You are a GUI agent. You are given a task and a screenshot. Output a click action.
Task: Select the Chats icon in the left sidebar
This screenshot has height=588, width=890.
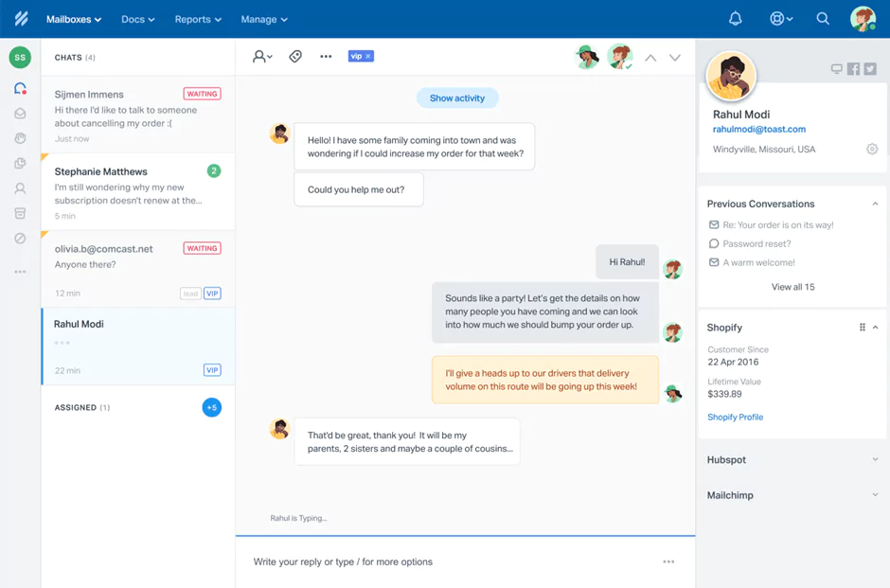21,89
